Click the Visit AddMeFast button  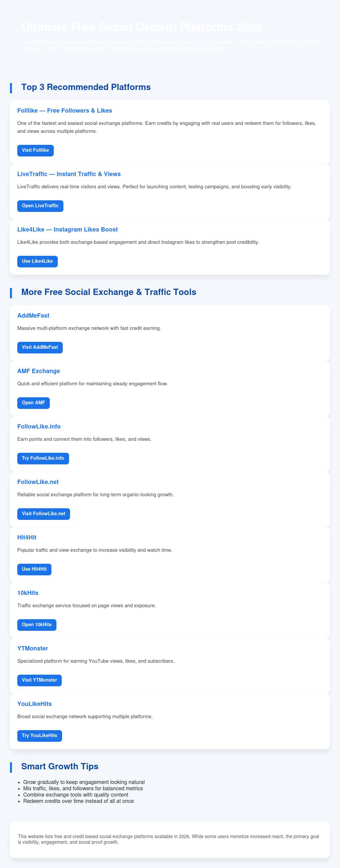[40, 347]
